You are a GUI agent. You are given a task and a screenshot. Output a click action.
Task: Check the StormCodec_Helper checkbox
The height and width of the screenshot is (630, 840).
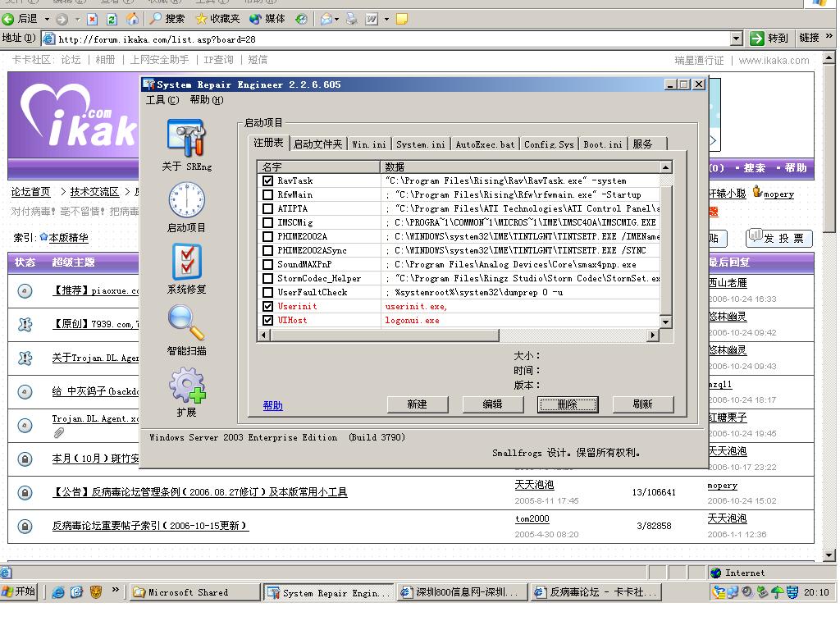tap(268, 278)
